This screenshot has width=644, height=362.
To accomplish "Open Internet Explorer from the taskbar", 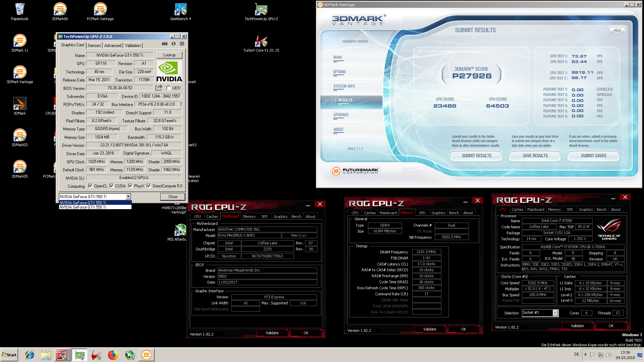I will tap(30, 355).
